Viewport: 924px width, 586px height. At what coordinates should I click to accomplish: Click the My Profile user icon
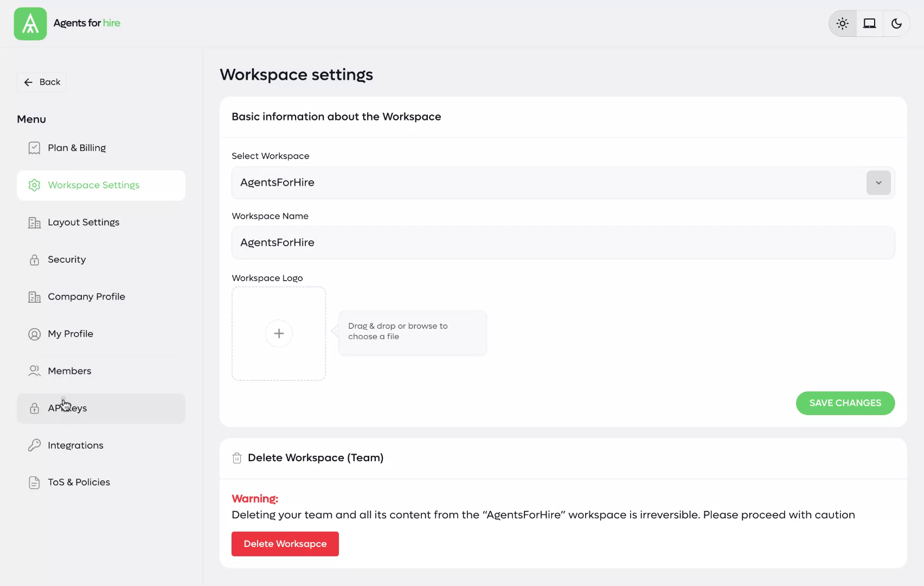[34, 334]
